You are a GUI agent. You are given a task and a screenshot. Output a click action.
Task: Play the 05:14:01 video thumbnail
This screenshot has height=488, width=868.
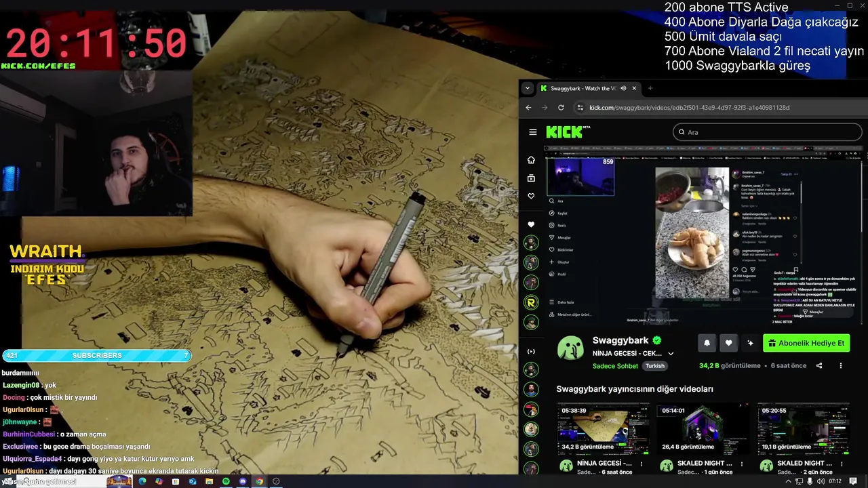703,429
